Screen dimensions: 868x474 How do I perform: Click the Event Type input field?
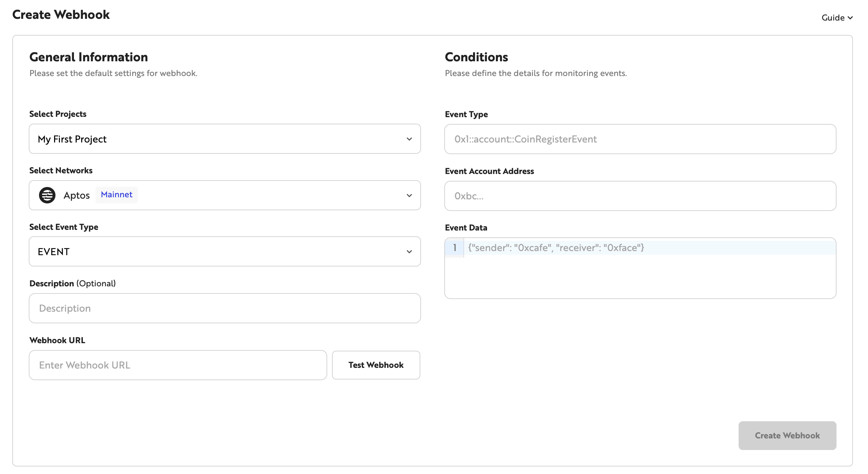click(x=640, y=139)
